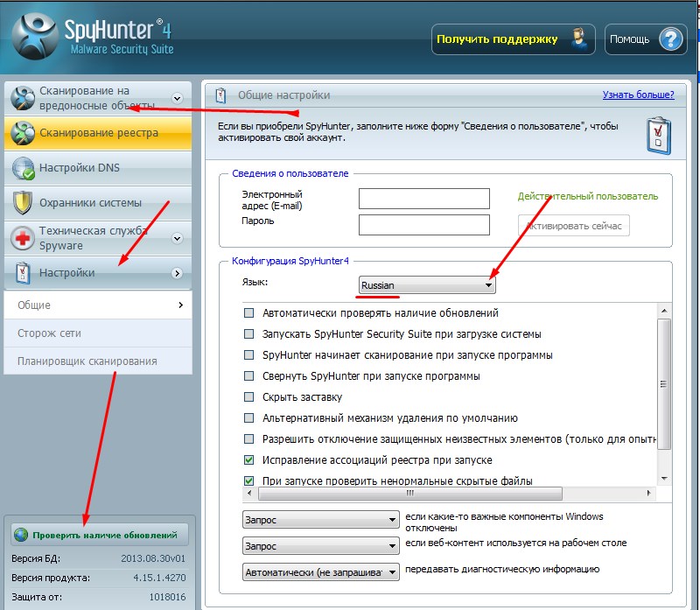Screen dimensions: 700x610
Task: Go to 'Охранники системы' section
Action: [x=98, y=203]
